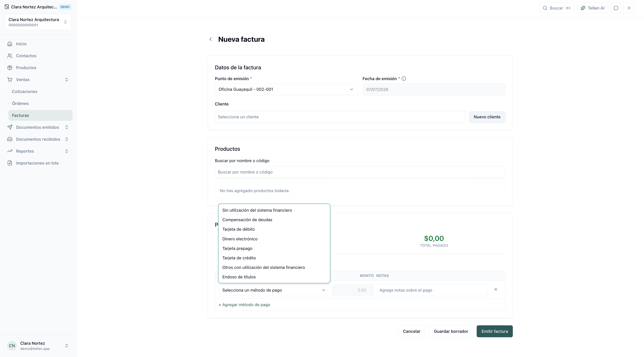Click the Importaciones en lote file icon

[10, 163]
